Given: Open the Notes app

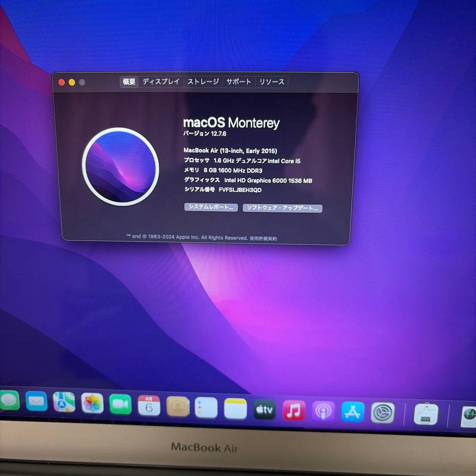Looking at the screenshot, I should click(236, 408).
